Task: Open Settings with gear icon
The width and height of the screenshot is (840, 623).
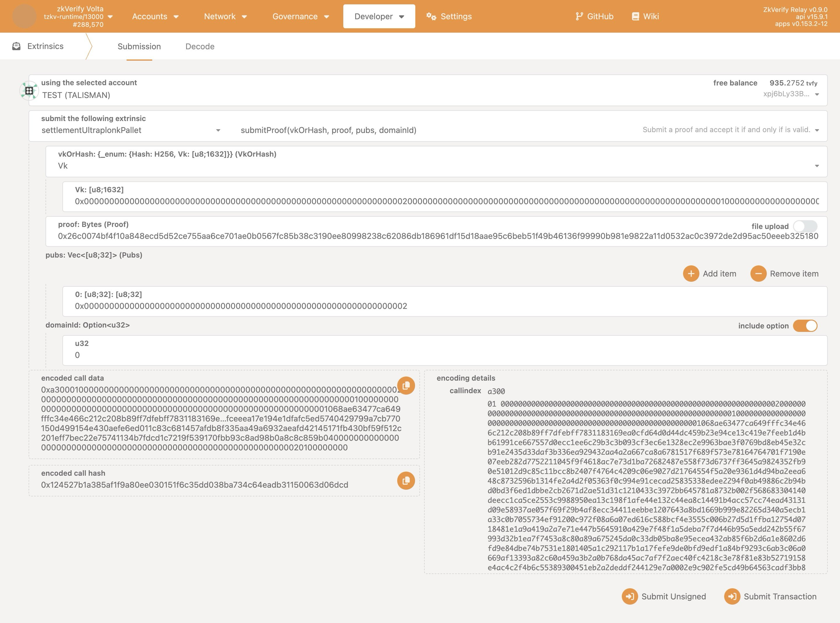Action: pyautogui.click(x=431, y=16)
